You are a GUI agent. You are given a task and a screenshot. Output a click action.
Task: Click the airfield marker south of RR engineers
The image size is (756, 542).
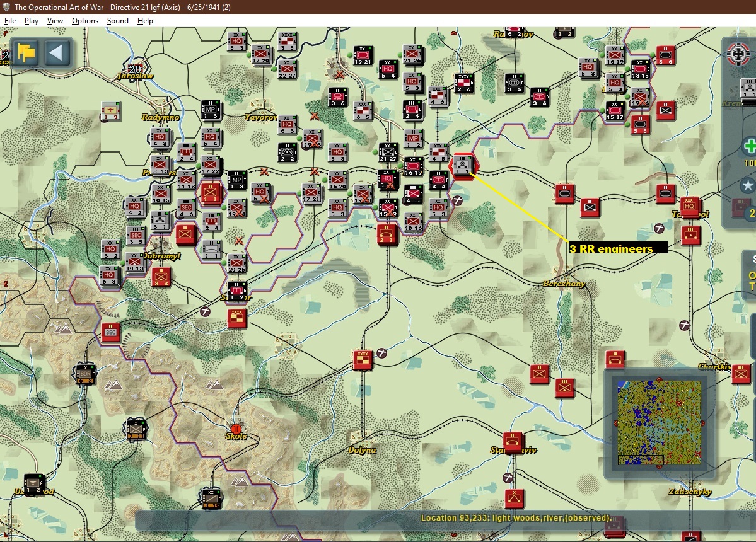point(457,200)
